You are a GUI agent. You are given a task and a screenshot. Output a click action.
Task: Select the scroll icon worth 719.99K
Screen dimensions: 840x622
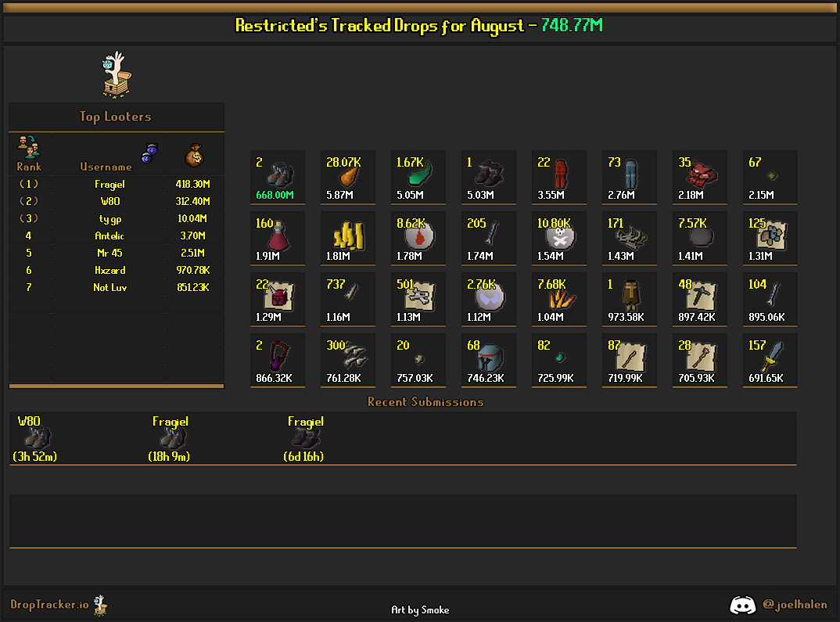click(x=631, y=358)
